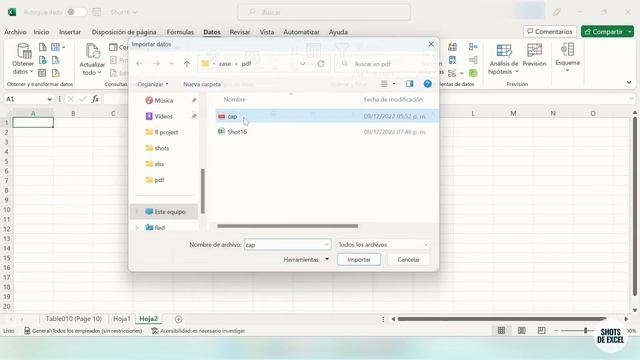Switch to Page Layout view in the status bar
This screenshot has width=640, height=360.
521,331
